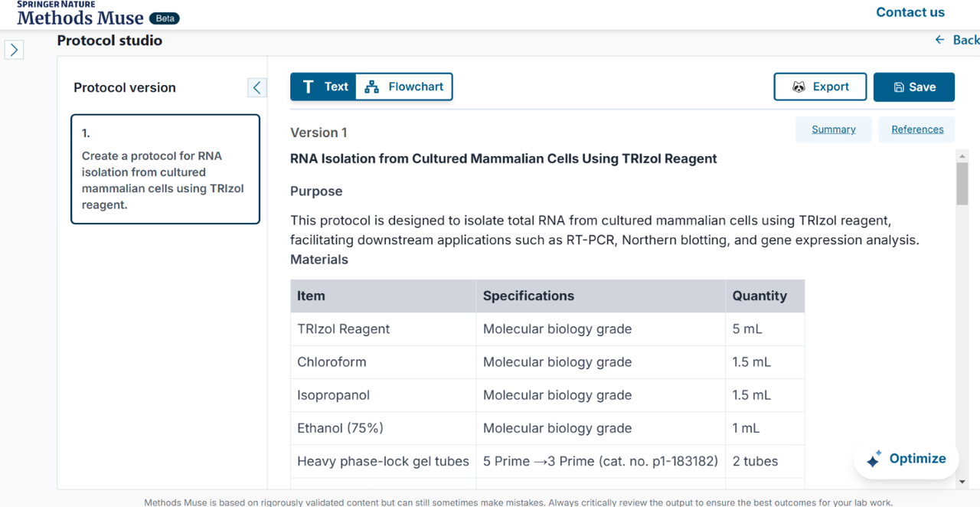980x507 pixels.
Task: Click the Save button label
Action: pos(922,87)
